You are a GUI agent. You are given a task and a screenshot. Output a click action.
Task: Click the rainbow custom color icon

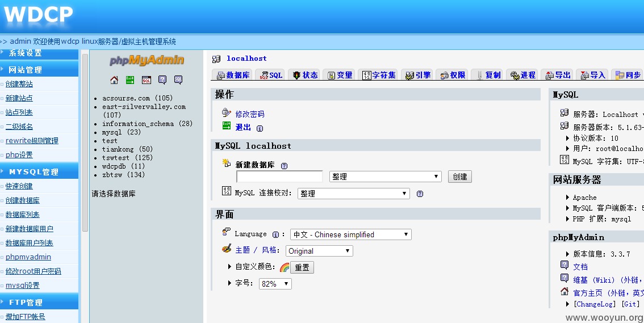284,267
